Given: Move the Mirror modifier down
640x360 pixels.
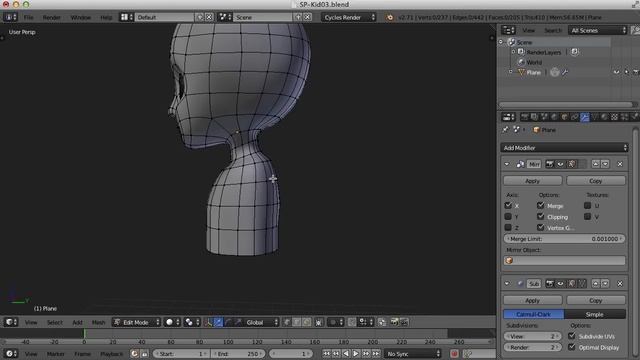Looking at the screenshot, I should [x=605, y=164].
